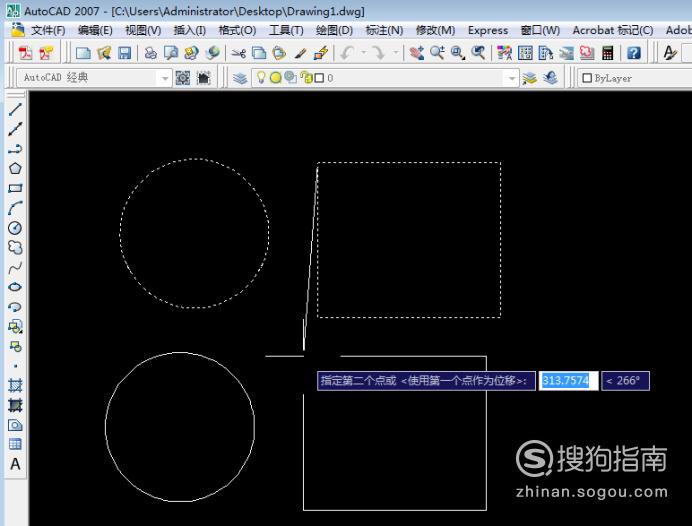Select the Rectangle tool
This screenshot has width=692, height=526.
[15, 188]
